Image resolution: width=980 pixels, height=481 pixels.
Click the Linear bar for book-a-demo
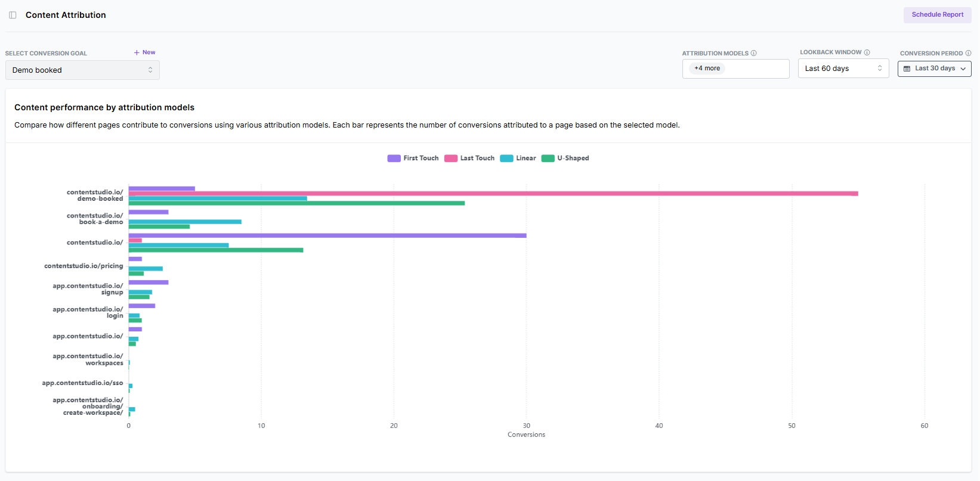click(x=185, y=222)
